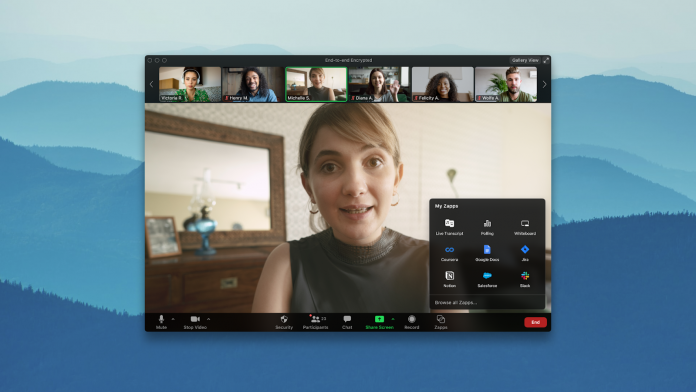
Task: Expand share options arrow beside Share Screen
Action: [393, 319]
